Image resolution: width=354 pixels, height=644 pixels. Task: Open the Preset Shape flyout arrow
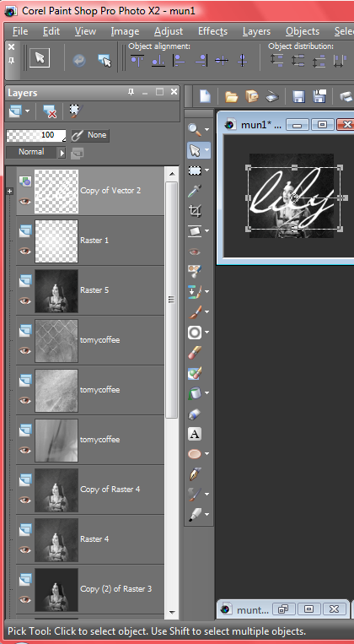tap(206, 454)
